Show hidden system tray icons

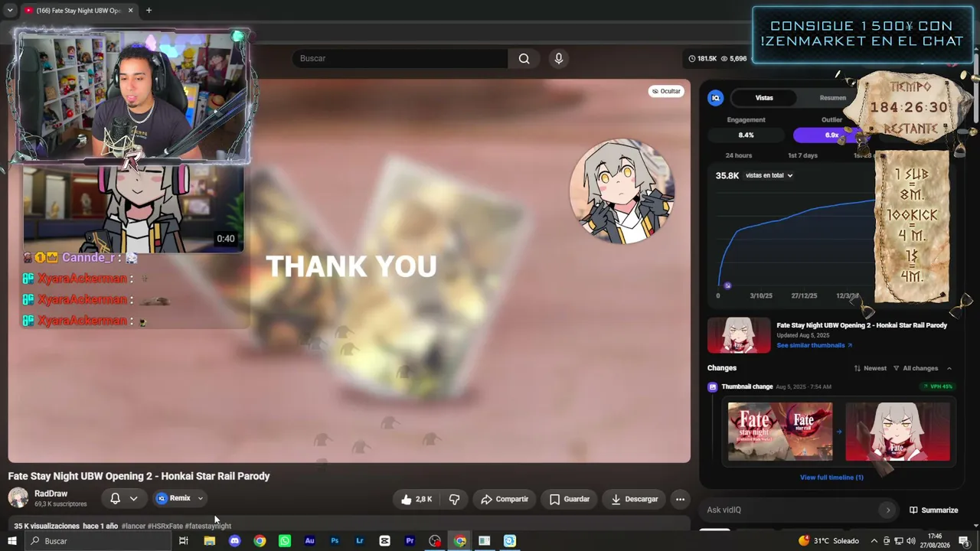[874, 541]
